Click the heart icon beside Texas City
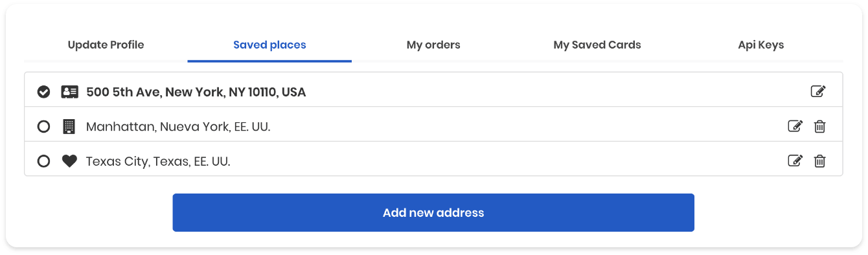Viewport: 868px width, 255px height. (x=69, y=161)
